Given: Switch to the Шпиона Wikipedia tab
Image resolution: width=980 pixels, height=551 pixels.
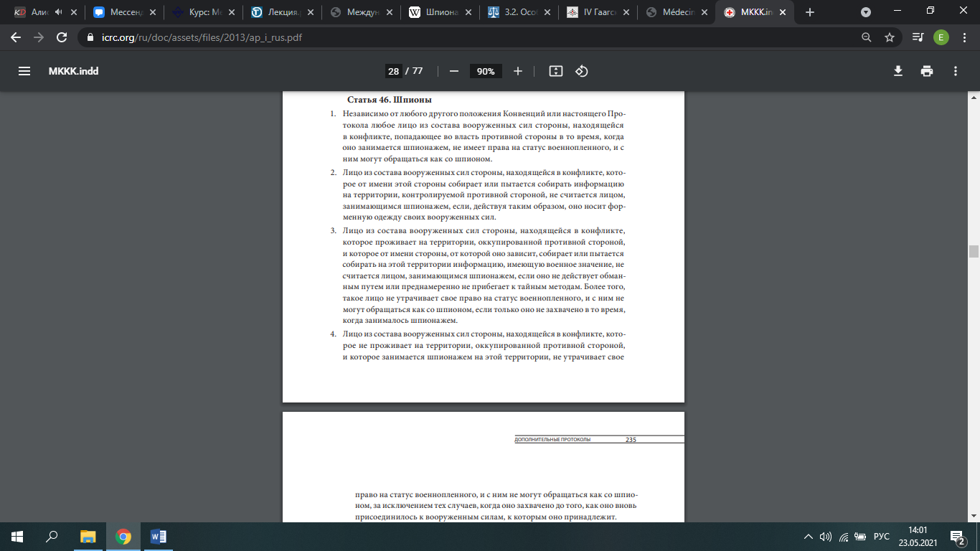Looking at the screenshot, I should pyautogui.click(x=438, y=12).
